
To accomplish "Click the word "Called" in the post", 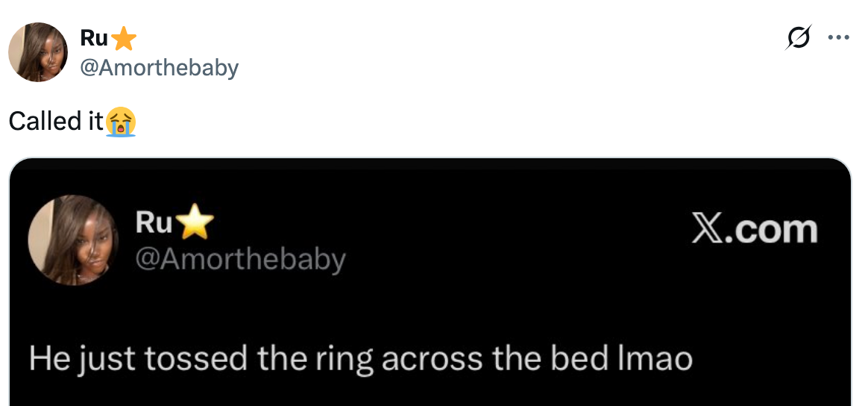I will 44,122.
